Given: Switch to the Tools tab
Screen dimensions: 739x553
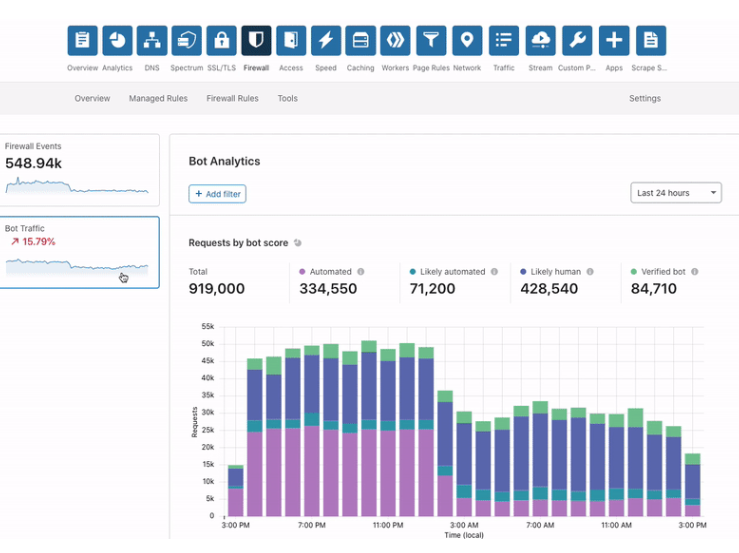Looking at the screenshot, I should pos(287,98).
